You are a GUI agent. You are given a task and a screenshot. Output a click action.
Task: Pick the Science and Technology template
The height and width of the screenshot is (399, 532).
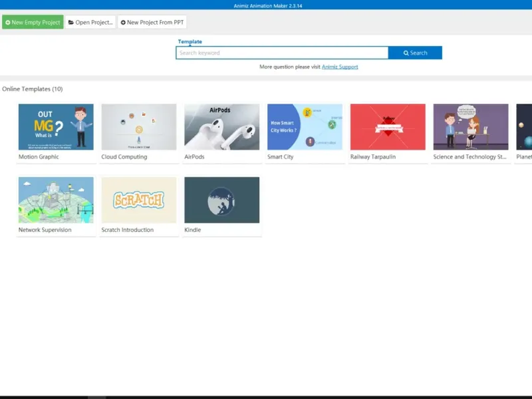tap(471, 127)
